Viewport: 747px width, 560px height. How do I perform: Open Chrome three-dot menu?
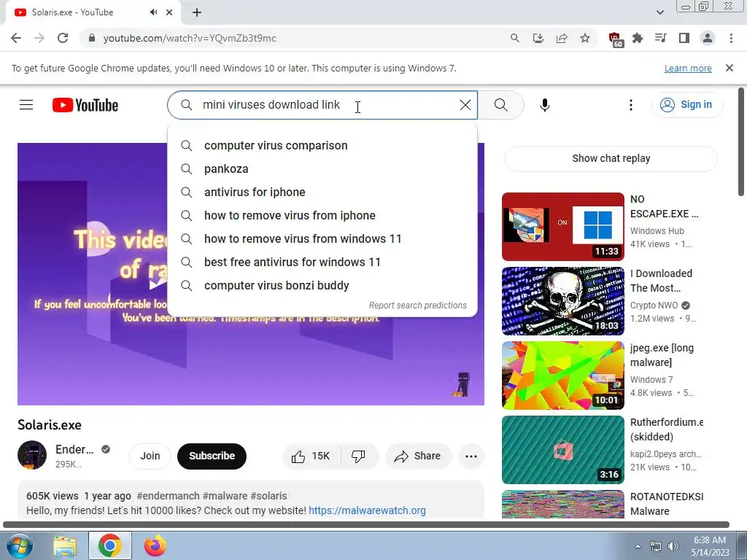(731, 38)
